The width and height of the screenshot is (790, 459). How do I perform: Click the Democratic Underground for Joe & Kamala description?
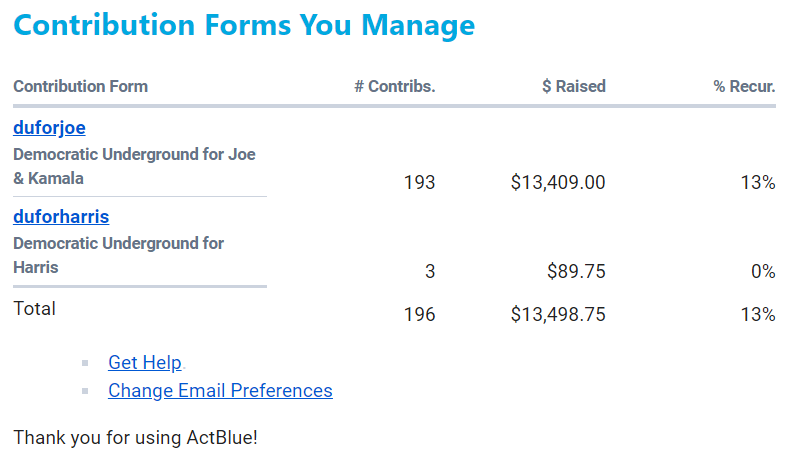tap(134, 167)
